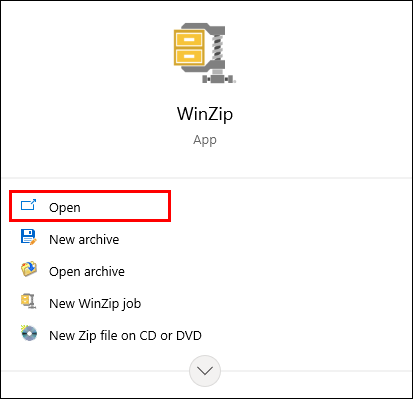Click the WinZip app title text
413x399 pixels.
click(205, 114)
